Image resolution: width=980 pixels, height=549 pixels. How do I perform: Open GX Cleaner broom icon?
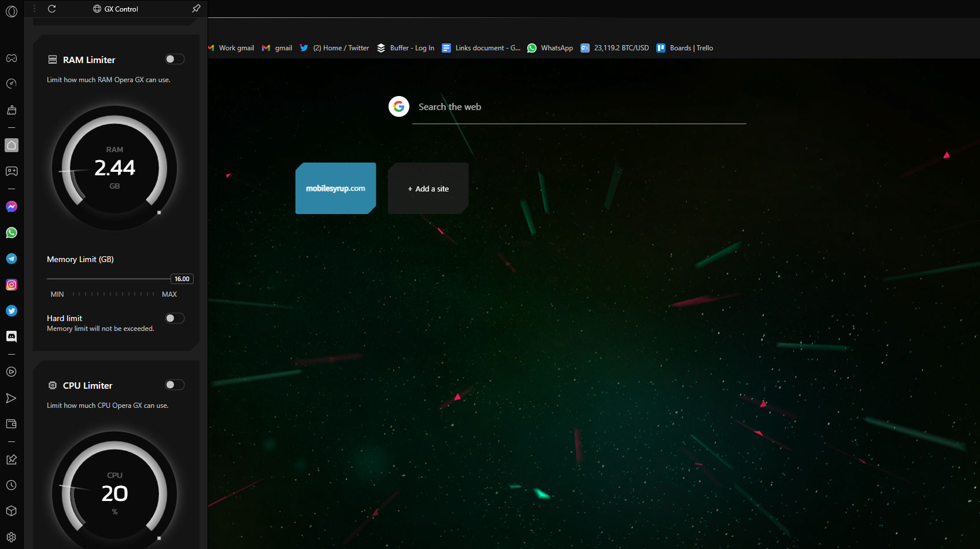coord(12,110)
